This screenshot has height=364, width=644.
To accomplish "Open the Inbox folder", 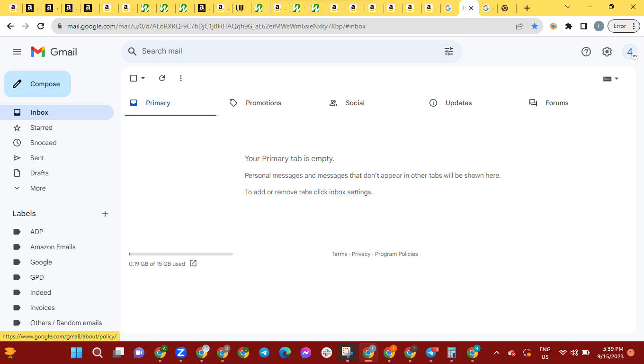I will click(x=57, y=112).
